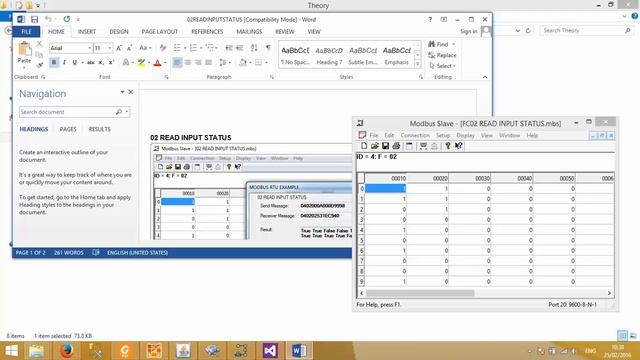Click Font Color red A button

coord(158,62)
